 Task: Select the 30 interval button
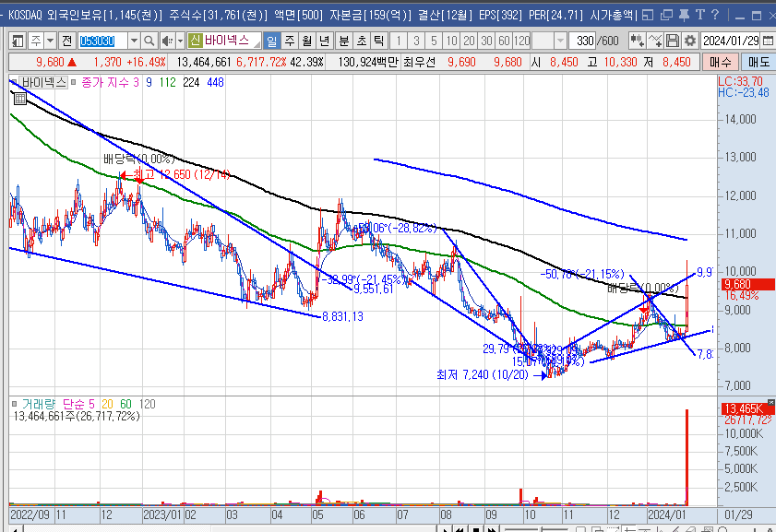tap(486, 41)
